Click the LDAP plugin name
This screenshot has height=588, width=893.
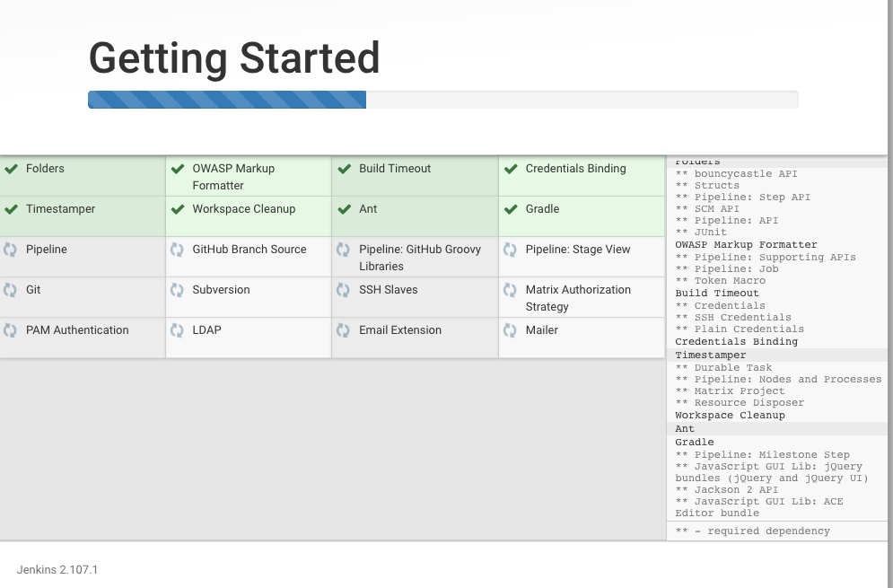206,330
